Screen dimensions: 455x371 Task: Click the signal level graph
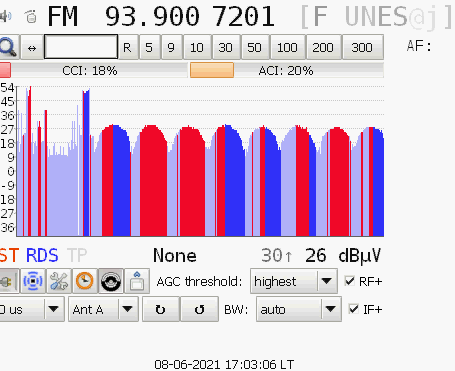[200, 160]
